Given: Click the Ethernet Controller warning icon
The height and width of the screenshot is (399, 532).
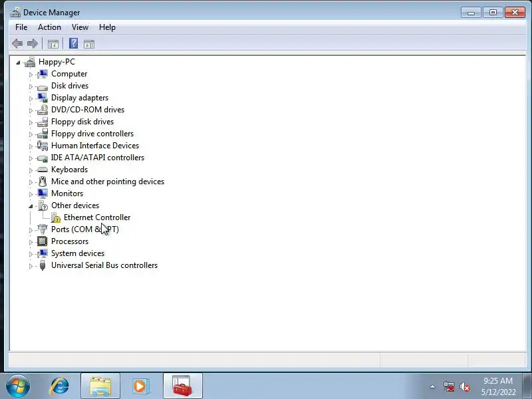Looking at the screenshot, I should click(56, 217).
